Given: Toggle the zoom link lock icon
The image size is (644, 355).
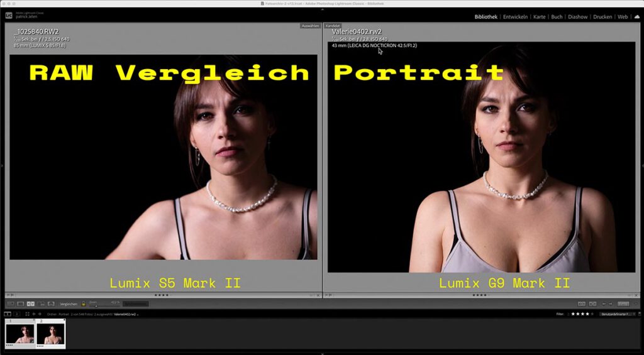Looking at the screenshot, I should [x=84, y=304].
